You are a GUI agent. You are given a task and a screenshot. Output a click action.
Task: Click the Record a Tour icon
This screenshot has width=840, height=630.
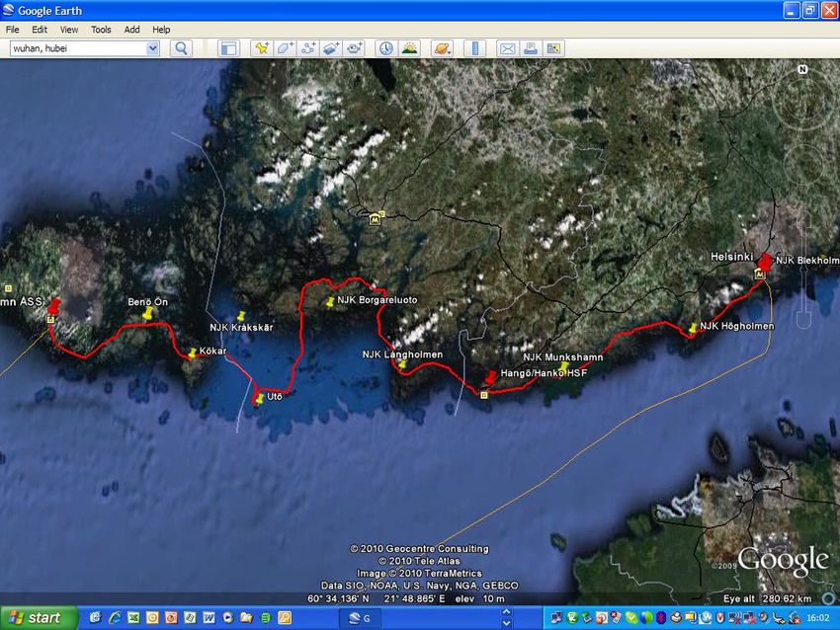[354, 48]
